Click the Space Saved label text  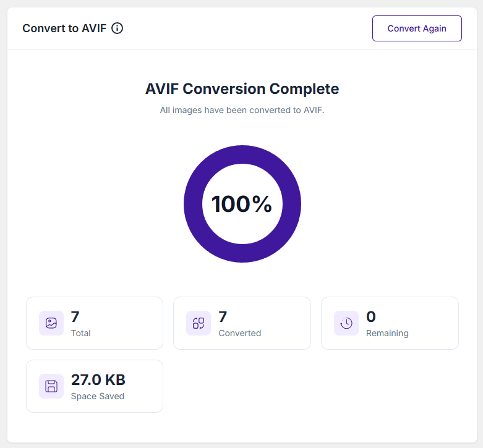click(97, 396)
